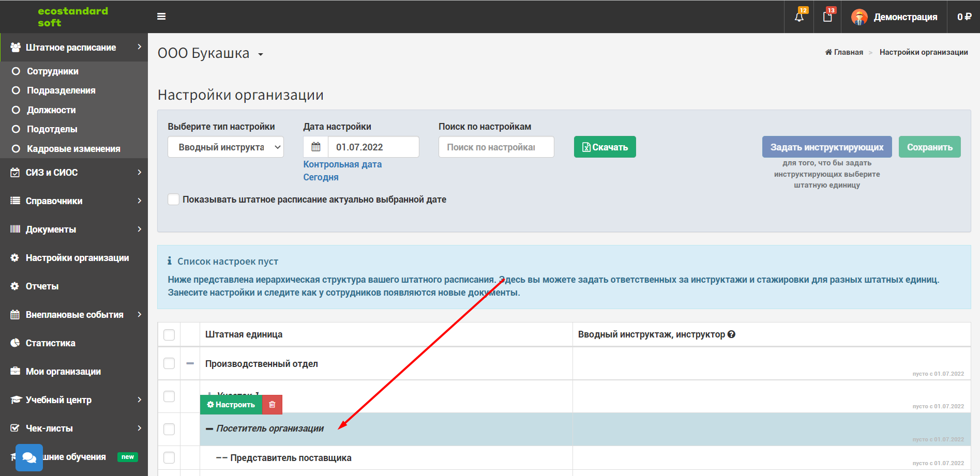980x476 pixels.
Task: Select Производственный отдел row text
Action: click(x=262, y=364)
